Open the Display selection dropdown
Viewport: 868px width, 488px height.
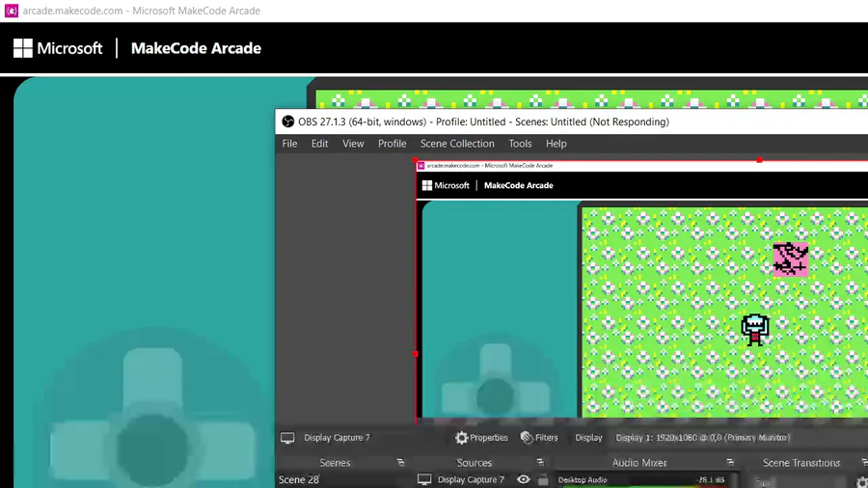[736, 438]
